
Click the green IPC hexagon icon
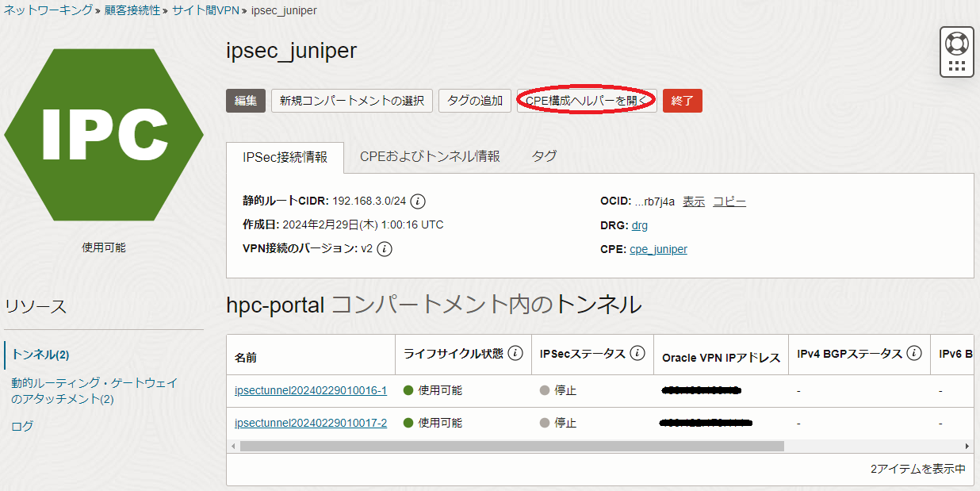(x=104, y=135)
